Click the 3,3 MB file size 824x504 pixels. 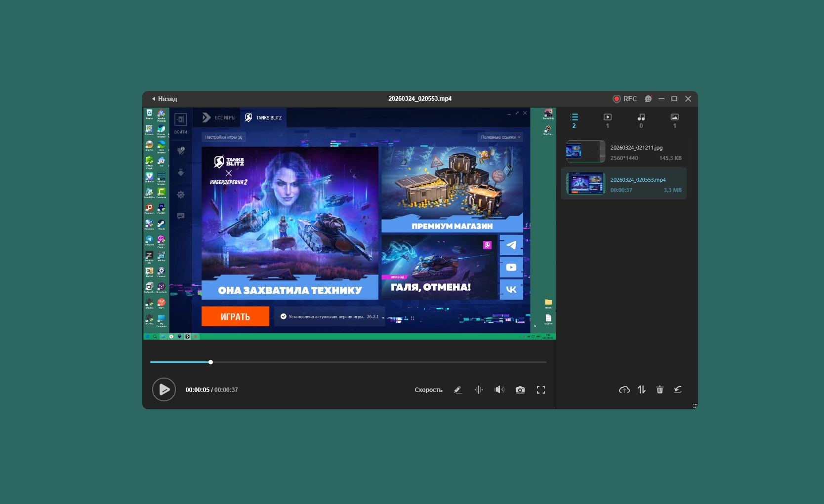(672, 190)
